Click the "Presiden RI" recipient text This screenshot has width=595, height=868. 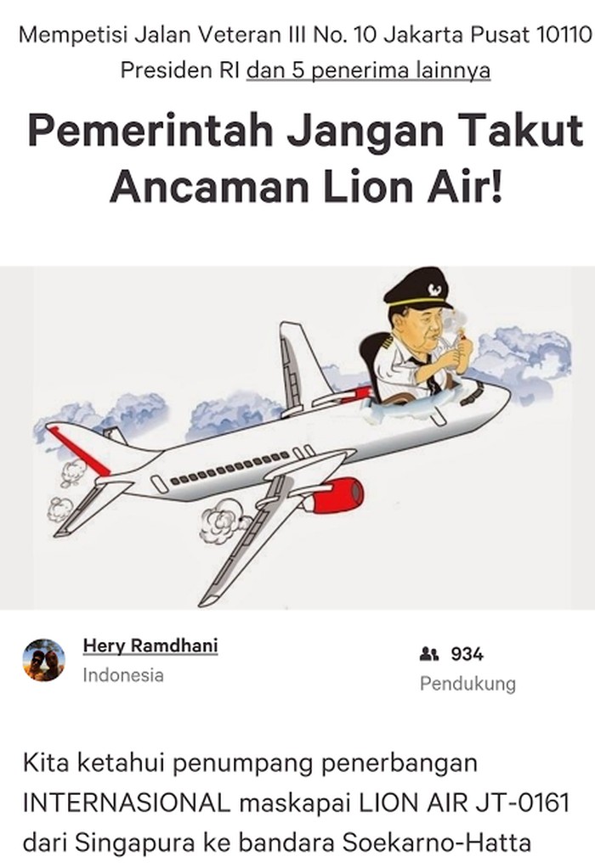[179, 70]
